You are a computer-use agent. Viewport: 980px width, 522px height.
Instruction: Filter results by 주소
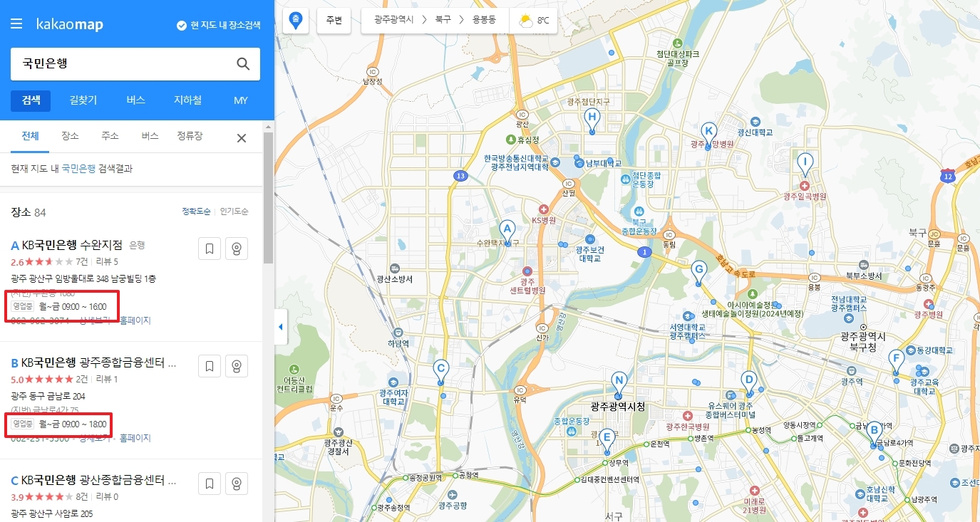[x=110, y=136]
